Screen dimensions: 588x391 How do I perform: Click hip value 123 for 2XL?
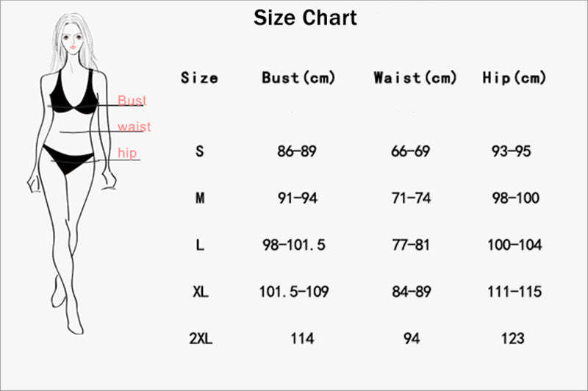[512, 338]
